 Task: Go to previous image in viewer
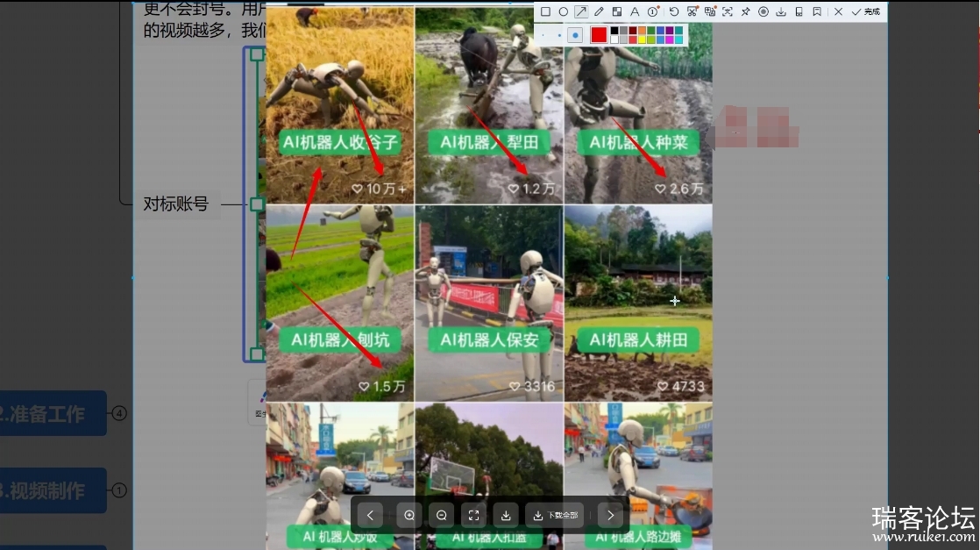pyautogui.click(x=370, y=516)
